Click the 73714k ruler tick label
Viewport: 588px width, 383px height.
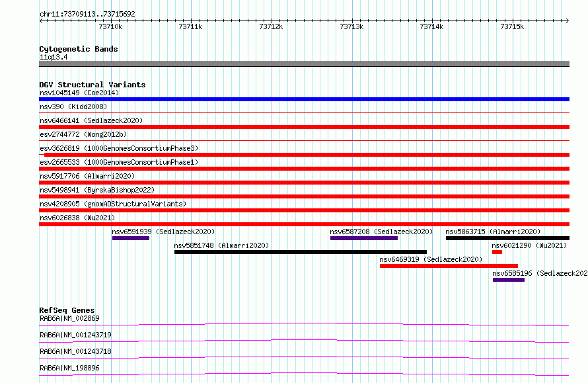tap(431, 26)
